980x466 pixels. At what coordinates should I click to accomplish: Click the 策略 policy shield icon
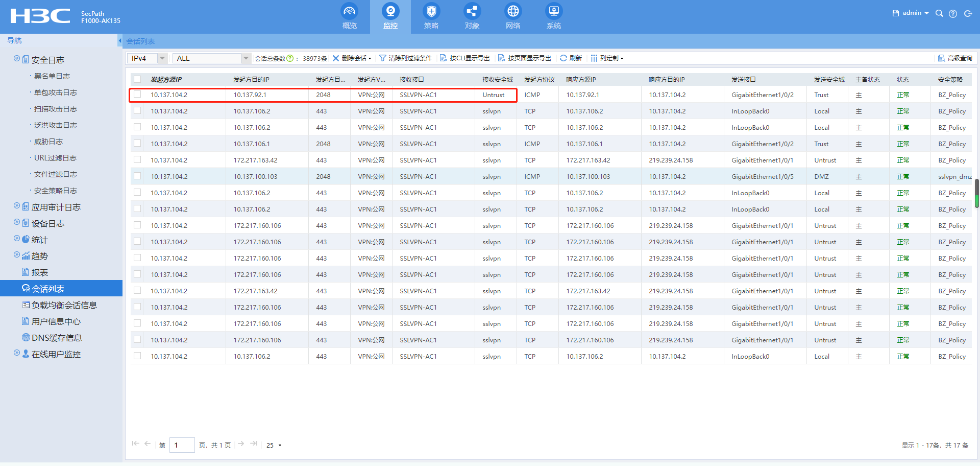click(x=431, y=12)
